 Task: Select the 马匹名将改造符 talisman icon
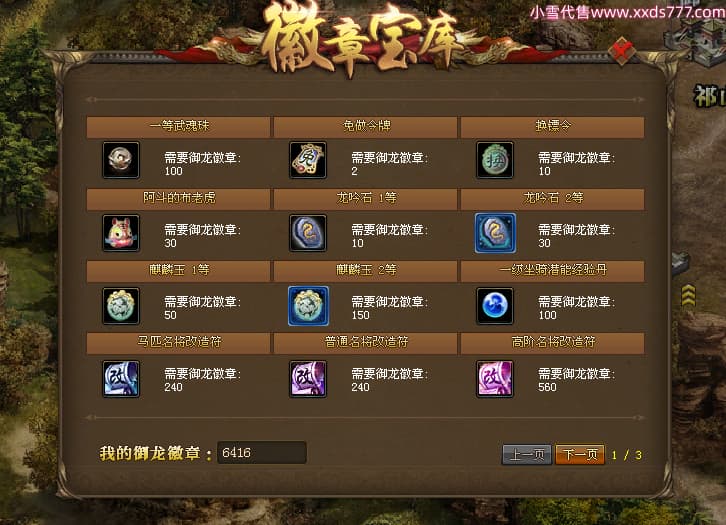[x=120, y=379]
